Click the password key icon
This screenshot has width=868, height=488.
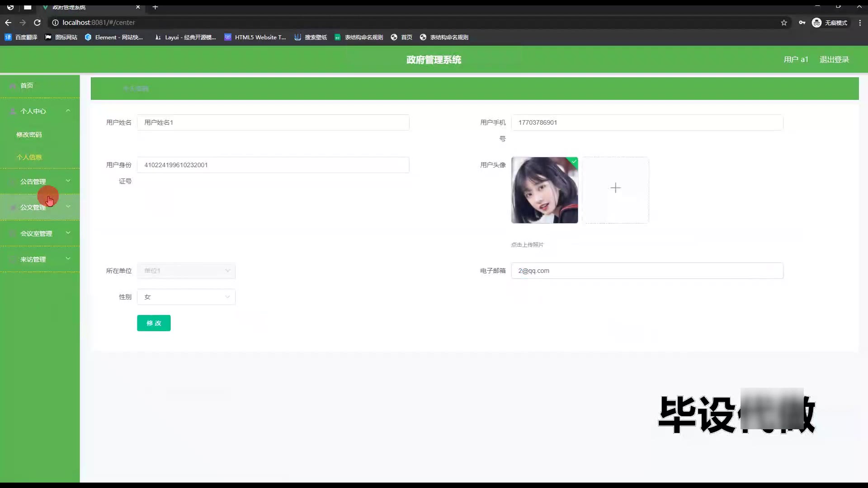coord(802,23)
